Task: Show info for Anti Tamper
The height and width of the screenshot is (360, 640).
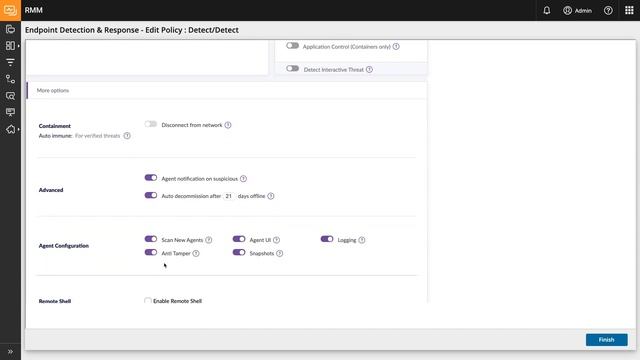Action: 196,253
